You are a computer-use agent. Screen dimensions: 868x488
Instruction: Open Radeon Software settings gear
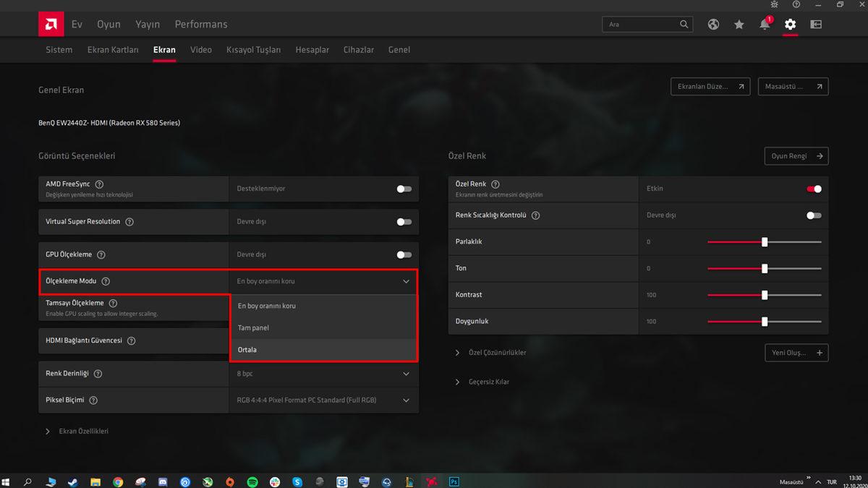790,24
